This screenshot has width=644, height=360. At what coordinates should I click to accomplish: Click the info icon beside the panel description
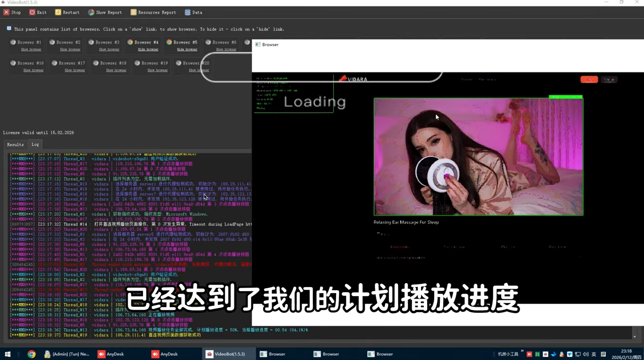[x=9, y=29]
